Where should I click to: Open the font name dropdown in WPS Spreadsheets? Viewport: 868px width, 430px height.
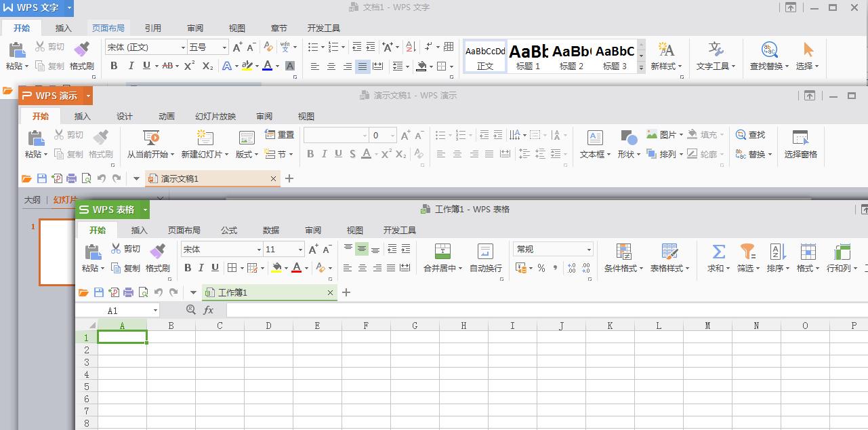(259, 249)
